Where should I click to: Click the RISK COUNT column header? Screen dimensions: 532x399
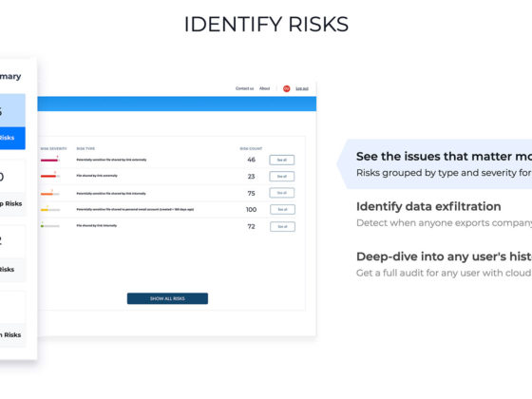[x=251, y=148]
